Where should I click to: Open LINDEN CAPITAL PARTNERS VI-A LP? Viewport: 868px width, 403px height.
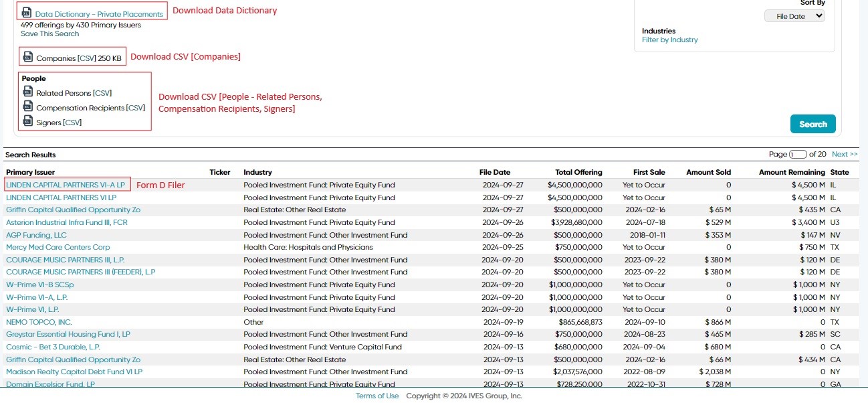(66, 184)
